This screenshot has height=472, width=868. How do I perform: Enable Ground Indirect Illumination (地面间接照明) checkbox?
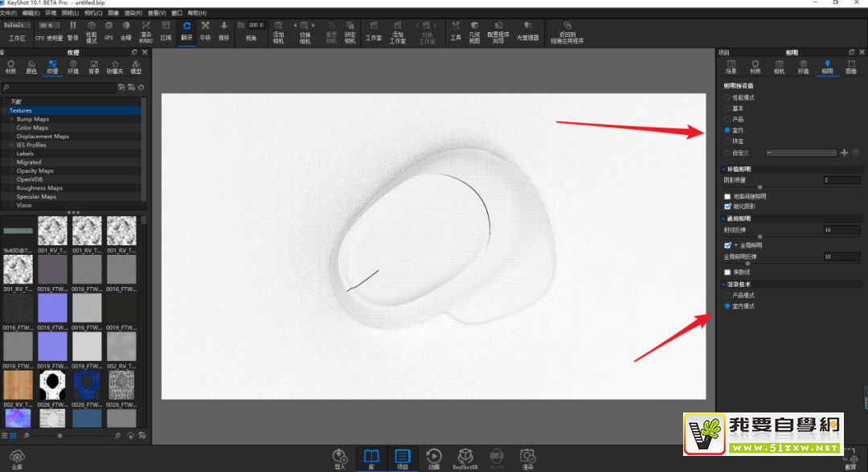727,196
